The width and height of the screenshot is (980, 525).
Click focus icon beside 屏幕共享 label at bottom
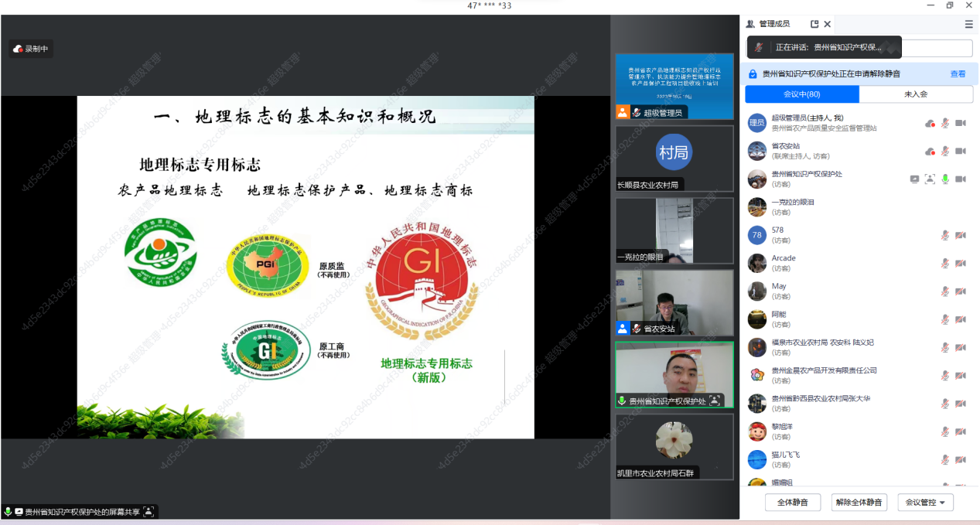click(x=149, y=512)
